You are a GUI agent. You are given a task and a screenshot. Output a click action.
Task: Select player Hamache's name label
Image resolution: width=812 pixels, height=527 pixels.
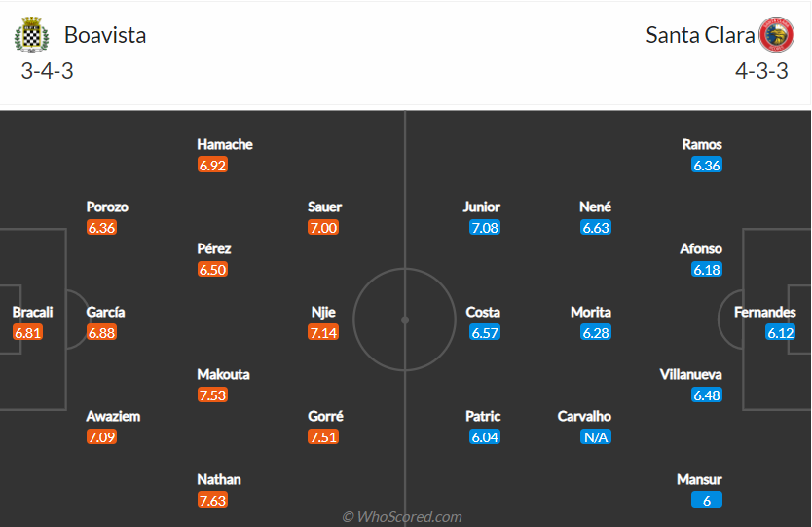coord(225,144)
